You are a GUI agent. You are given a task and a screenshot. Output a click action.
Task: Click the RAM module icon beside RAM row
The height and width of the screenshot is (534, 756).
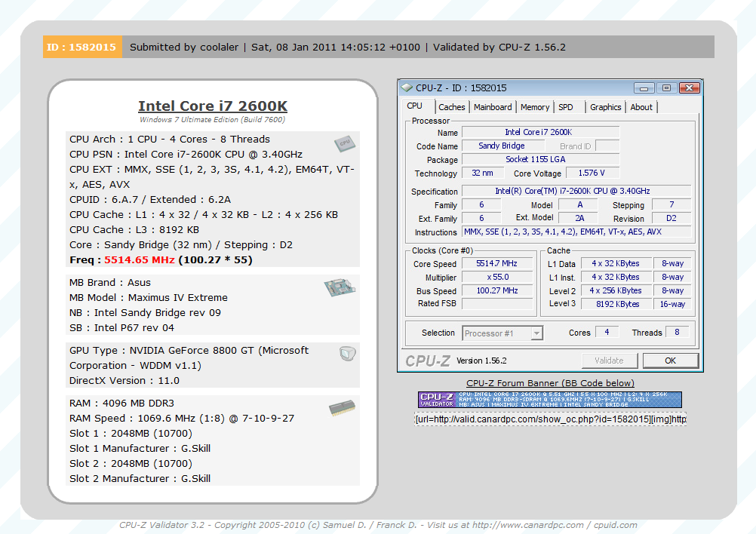(343, 408)
